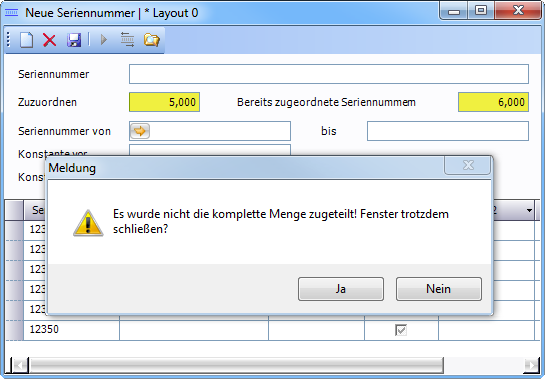Click the Seriennummer text field
The width and height of the screenshot is (545, 379).
point(329,74)
